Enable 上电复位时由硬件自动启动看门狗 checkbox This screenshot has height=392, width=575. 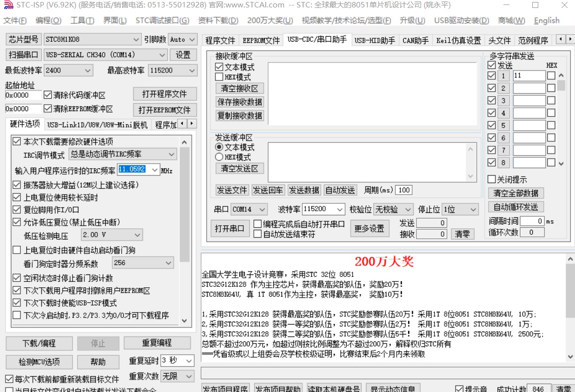tap(16, 250)
